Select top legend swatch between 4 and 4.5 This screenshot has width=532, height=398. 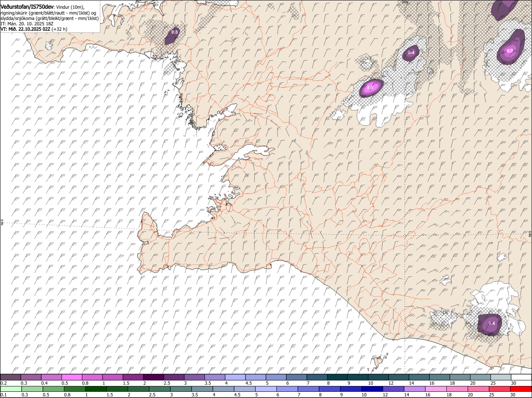235,377
